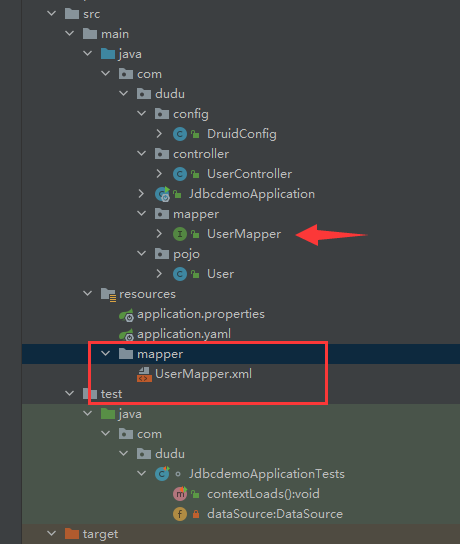Expand the UserMapper interface node
Image resolution: width=460 pixels, height=544 pixels.
[159, 233]
